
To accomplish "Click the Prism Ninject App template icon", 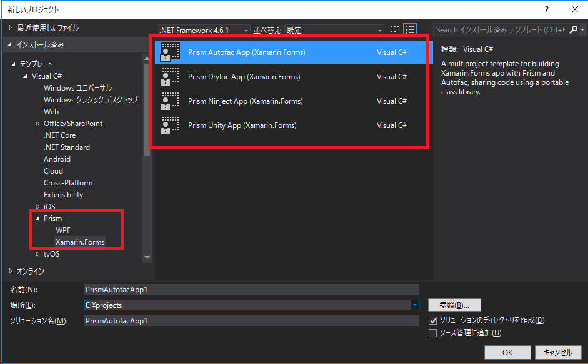I will coord(170,101).
